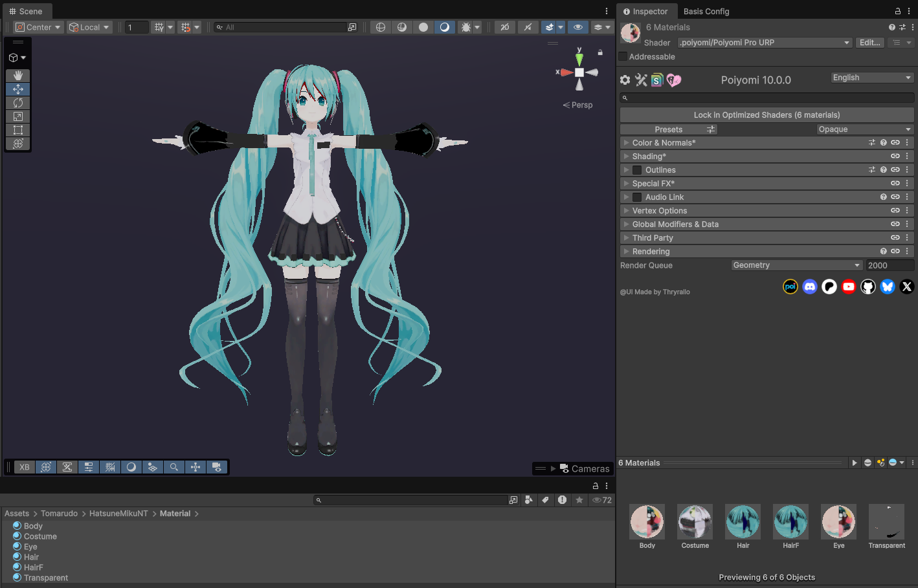Open Poiyomi YouTube link icon
Screen dimensions: 918x588
(849, 287)
